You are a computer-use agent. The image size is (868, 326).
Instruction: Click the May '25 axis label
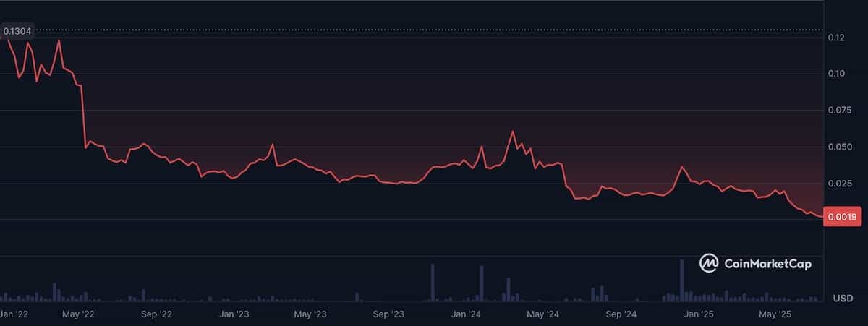click(775, 314)
